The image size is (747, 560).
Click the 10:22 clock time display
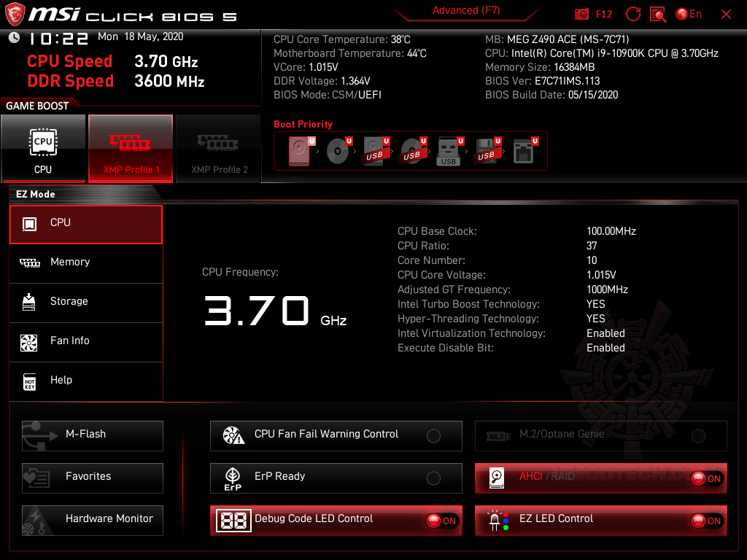click(58, 39)
